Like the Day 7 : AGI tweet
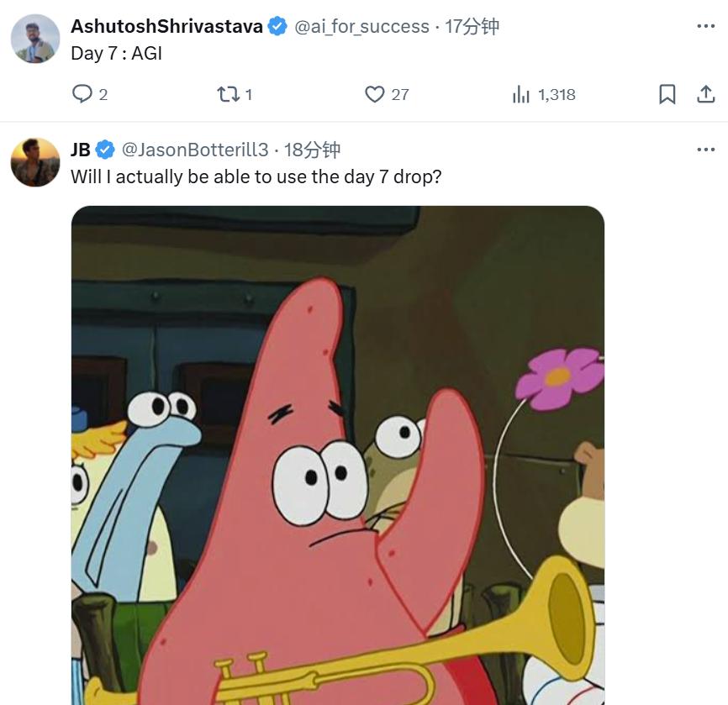This screenshot has height=705, width=728. point(375,94)
